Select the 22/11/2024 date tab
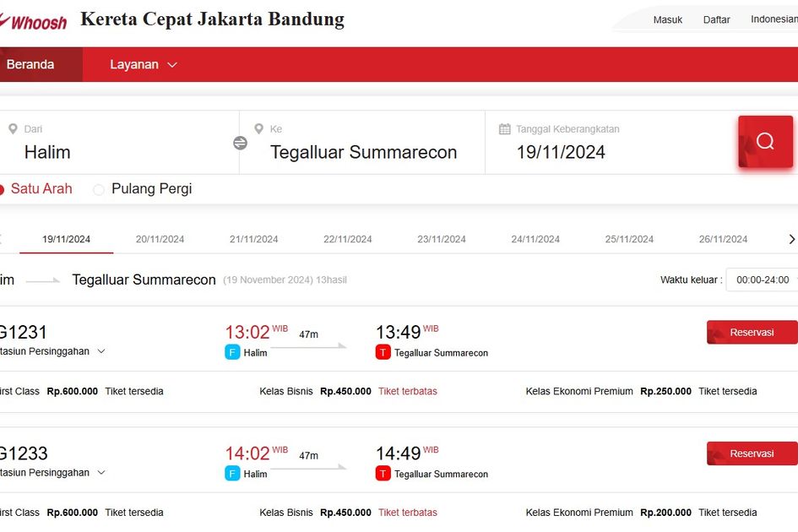The image size is (798, 532). 348,239
